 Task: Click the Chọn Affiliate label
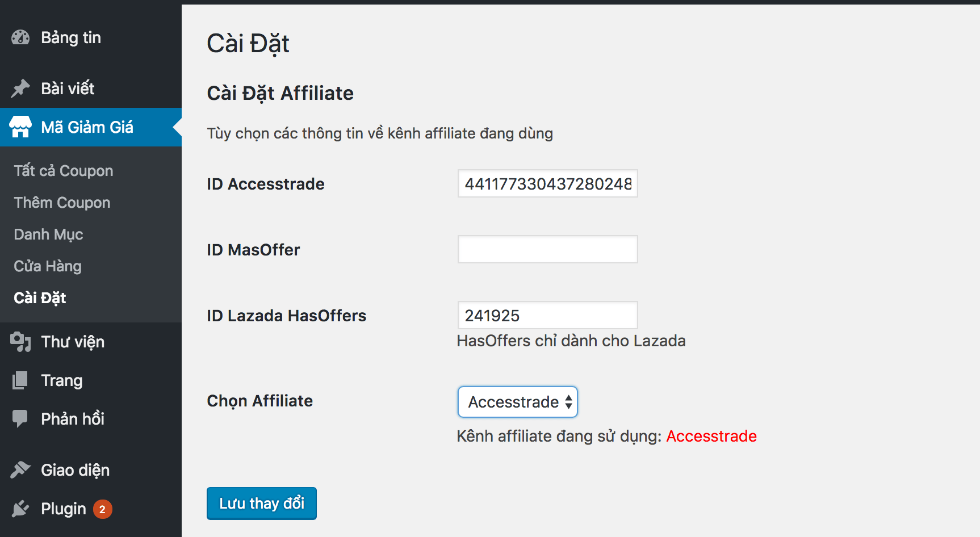pyautogui.click(x=260, y=401)
